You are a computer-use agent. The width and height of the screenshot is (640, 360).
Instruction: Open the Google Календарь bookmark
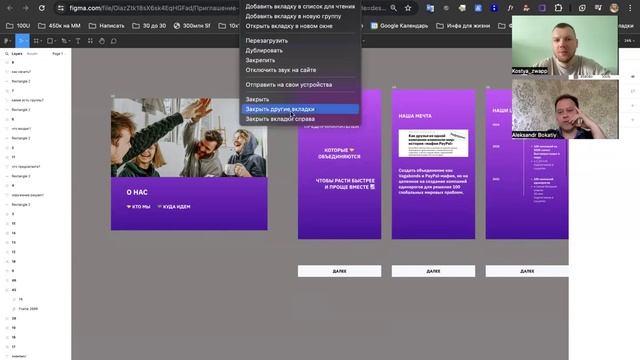point(400,26)
